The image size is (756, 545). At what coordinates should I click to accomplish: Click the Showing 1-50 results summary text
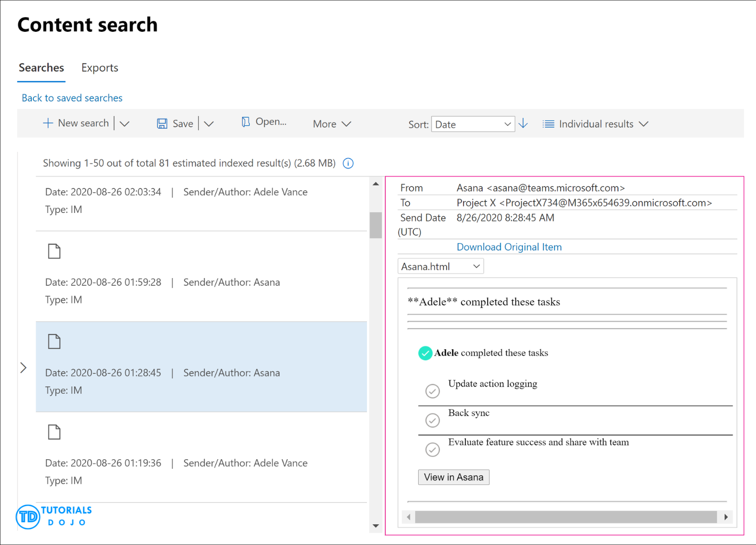point(189,163)
